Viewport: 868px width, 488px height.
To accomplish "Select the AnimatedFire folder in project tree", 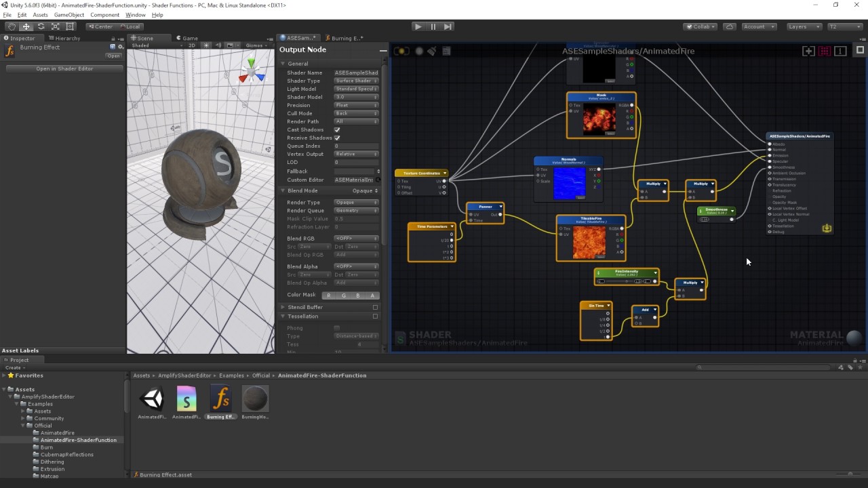I will pos(57,432).
